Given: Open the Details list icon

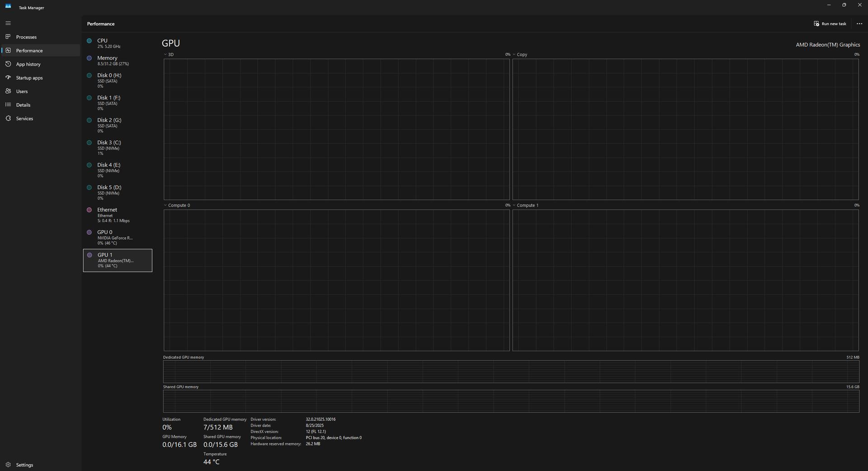Looking at the screenshot, I should pyautogui.click(x=8, y=105).
